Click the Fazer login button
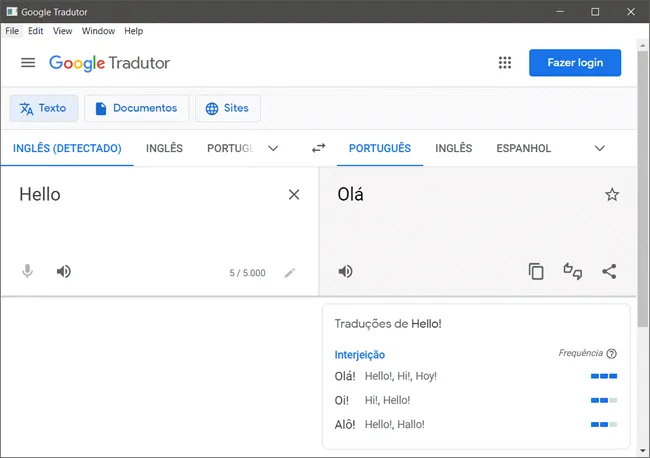This screenshot has width=650, height=458. [x=575, y=63]
